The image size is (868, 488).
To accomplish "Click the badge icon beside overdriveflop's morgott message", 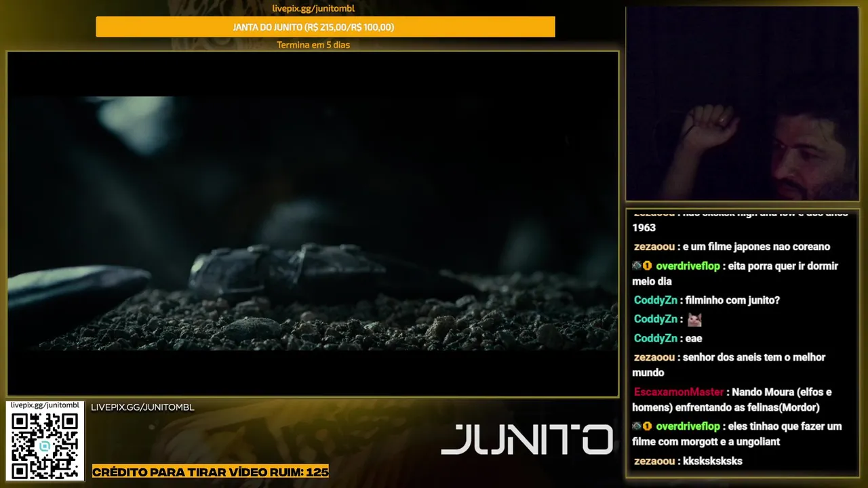I will point(642,426).
